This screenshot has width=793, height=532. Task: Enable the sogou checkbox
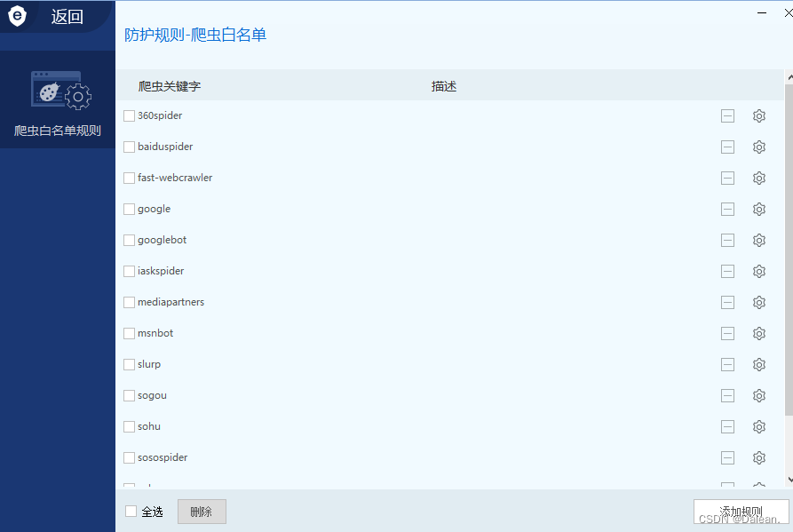pos(129,396)
